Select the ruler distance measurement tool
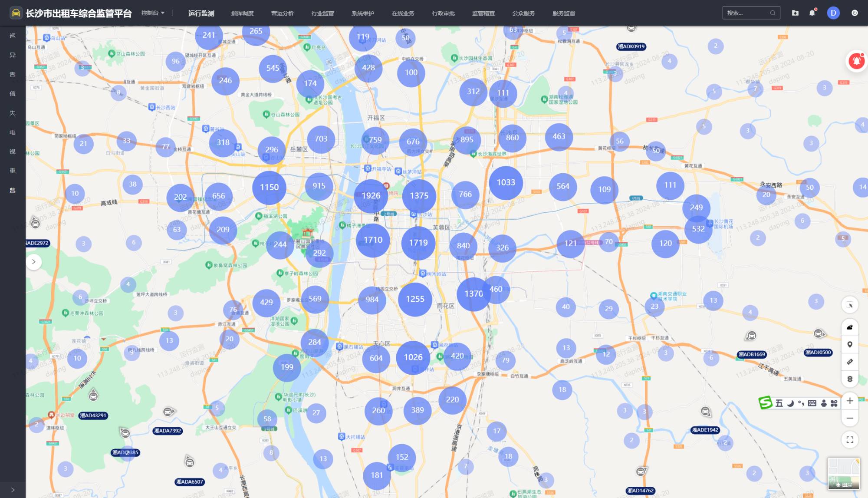This screenshot has height=498, width=868. [850, 362]
